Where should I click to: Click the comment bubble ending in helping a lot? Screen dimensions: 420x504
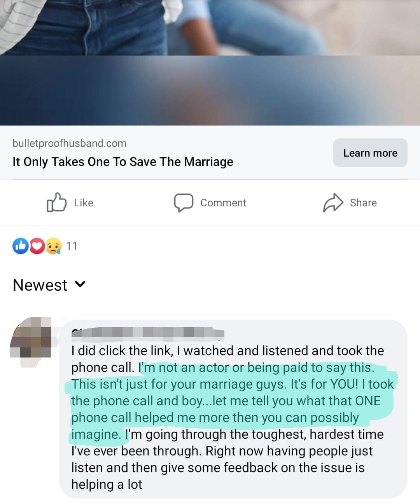(x=233, y=409)
